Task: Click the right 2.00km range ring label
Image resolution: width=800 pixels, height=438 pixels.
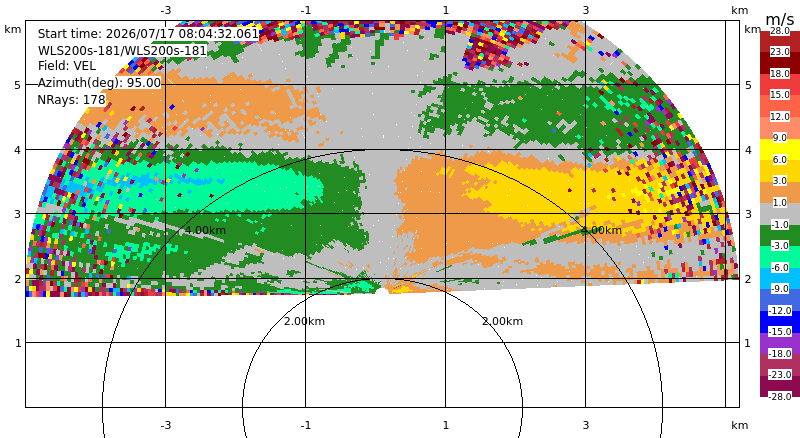Action: point(503,321)
